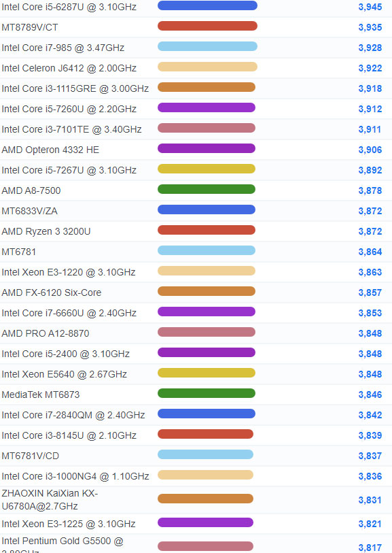
Task: Click the 3,918 score value
Action: click(370, 89)
